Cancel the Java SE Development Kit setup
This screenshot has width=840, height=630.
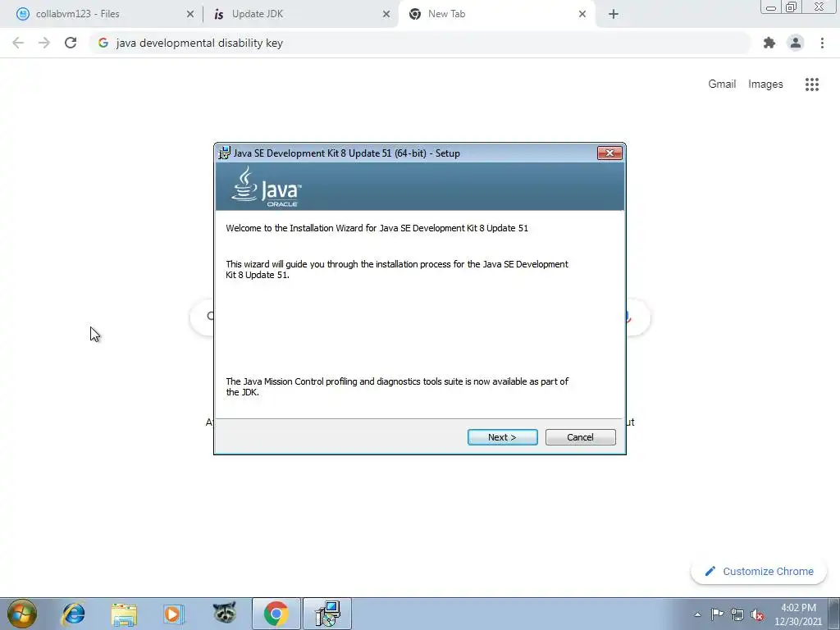(580, 437)
